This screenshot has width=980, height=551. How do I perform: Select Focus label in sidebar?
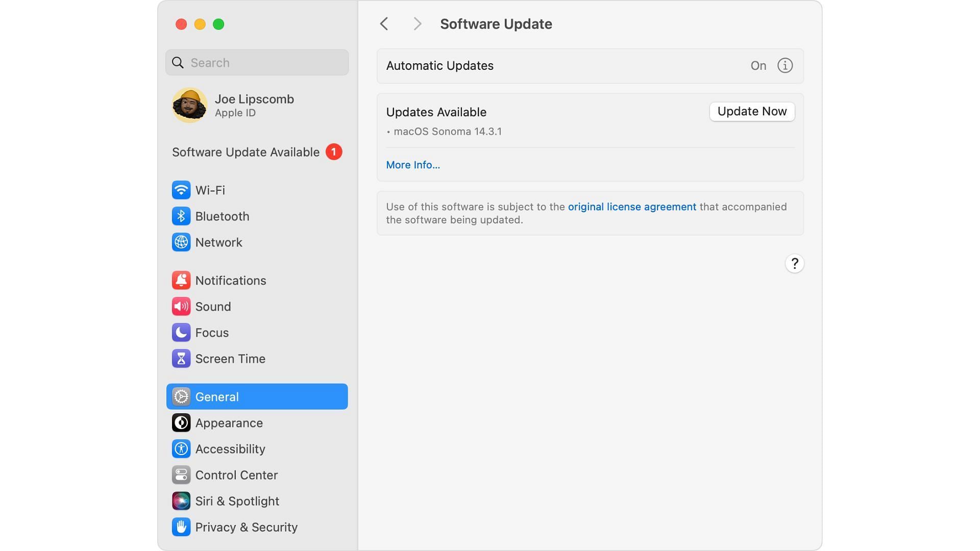[212, 333]
